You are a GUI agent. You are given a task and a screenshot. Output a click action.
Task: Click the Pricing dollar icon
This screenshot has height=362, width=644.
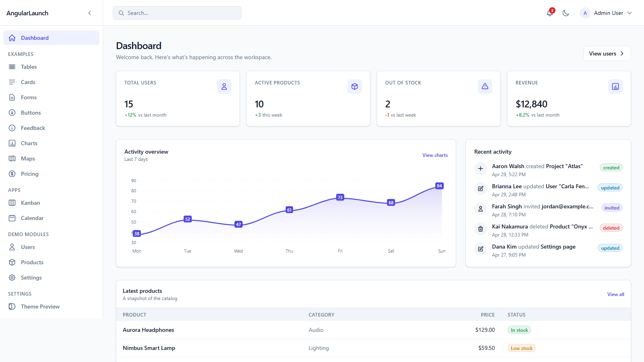12,174
